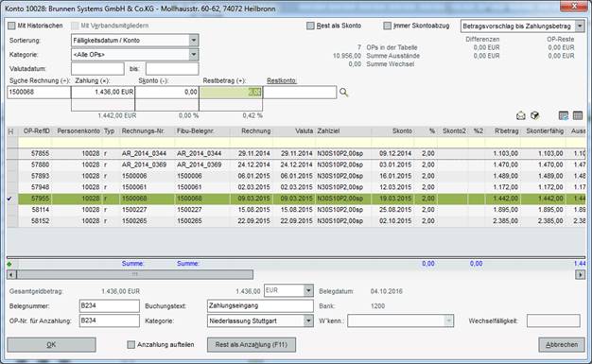Click the green diamond icon in Summe row

pyautogui.click(x=9, y=264)
